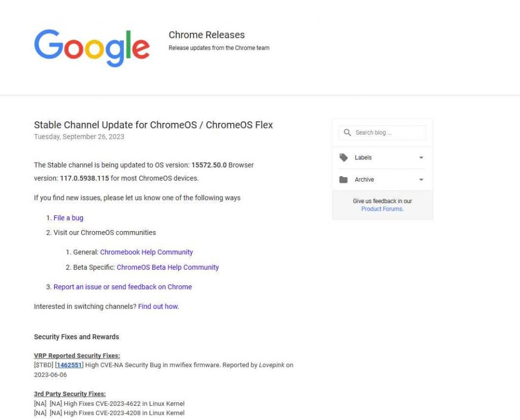Select the Labels menu text
Screen dimensions: 520x420
tap(363, 157)
